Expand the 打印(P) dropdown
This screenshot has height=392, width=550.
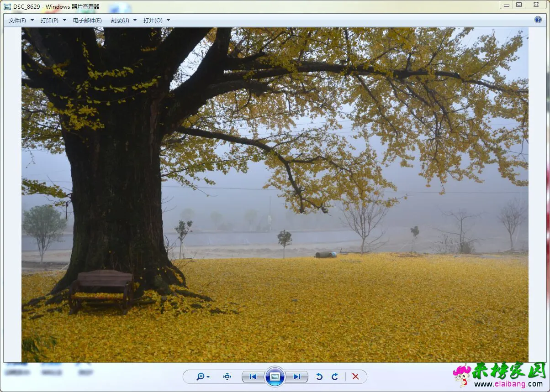[53, 21]
